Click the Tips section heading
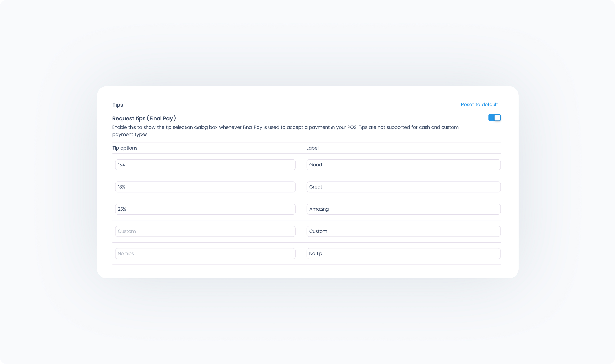The image size is (615, 364). [118, 105]
